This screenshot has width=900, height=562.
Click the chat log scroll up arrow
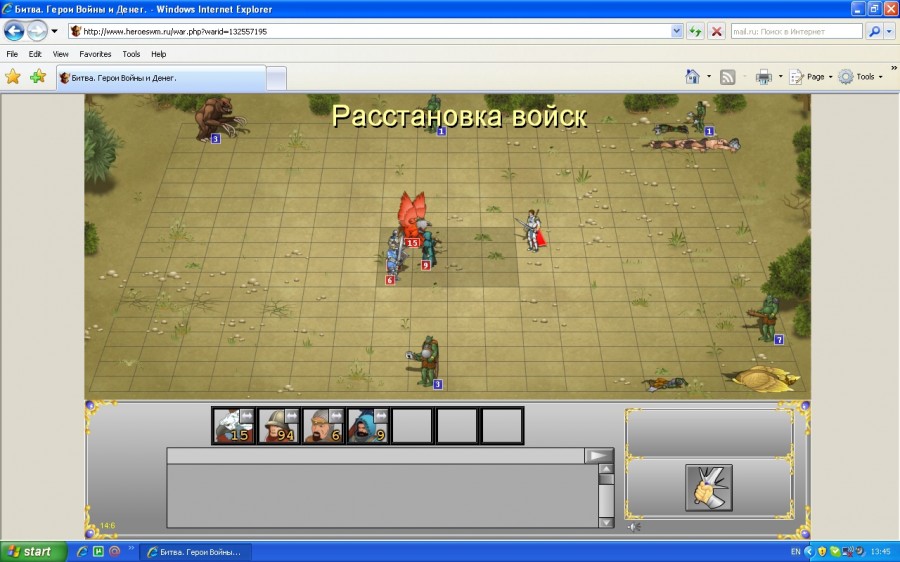click(606, 469)
